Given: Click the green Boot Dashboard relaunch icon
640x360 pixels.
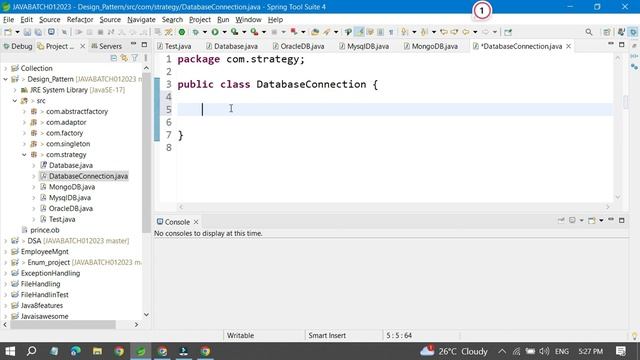Looking at the screenshot, I should click(x=182, y=32).
